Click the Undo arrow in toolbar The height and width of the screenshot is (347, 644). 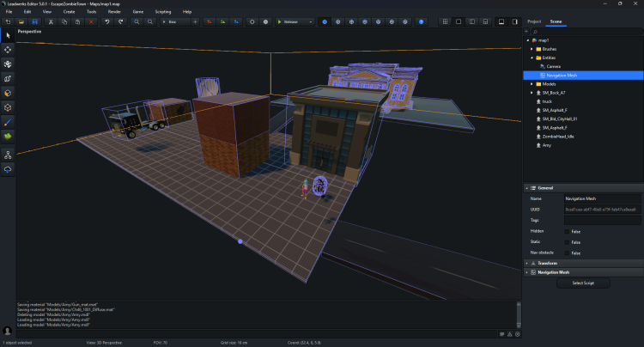(x=107, y=21)
